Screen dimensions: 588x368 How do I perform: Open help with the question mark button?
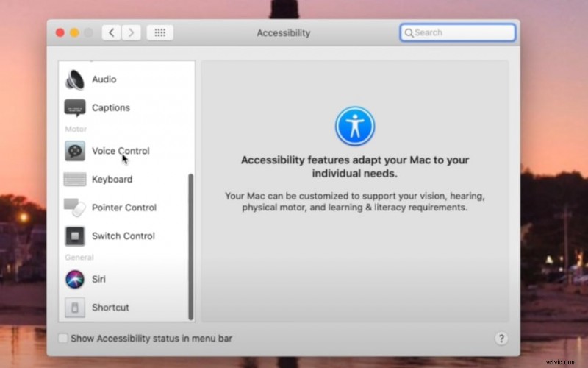click(501, 339)
